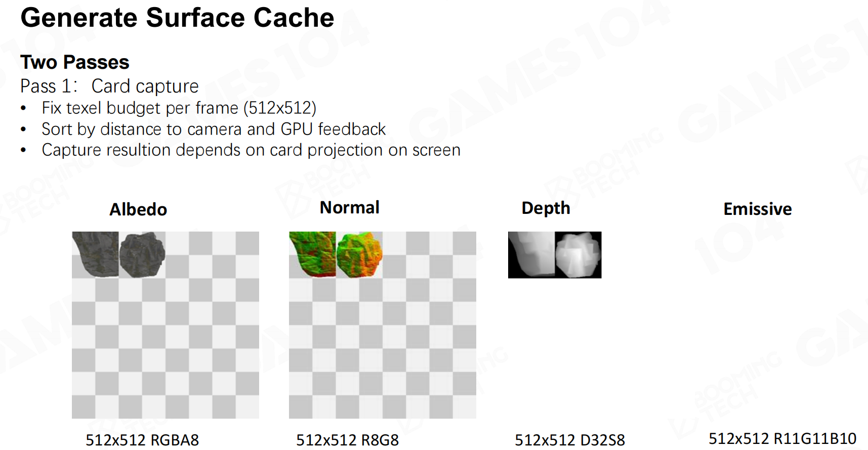Click the left gray rock in Albedo atlas
Image resolution: width=868 pixels, height=450 pixels.
tap(96, 254)
